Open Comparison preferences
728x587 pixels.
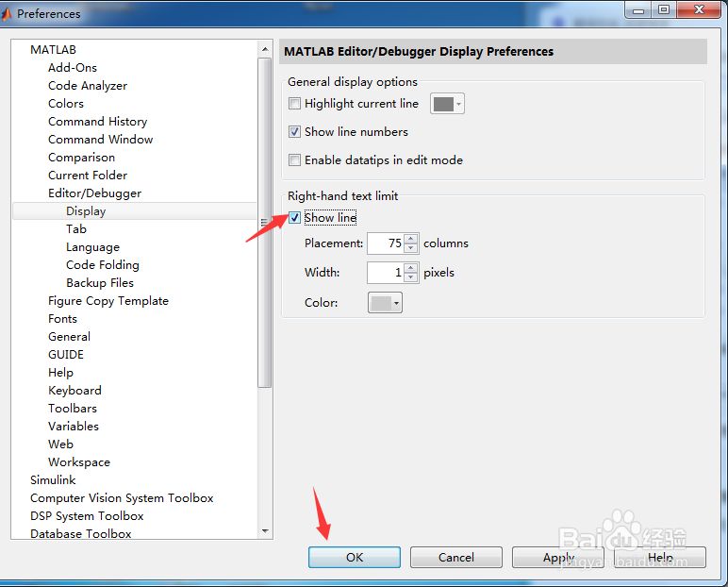click(x=81, y=158)
